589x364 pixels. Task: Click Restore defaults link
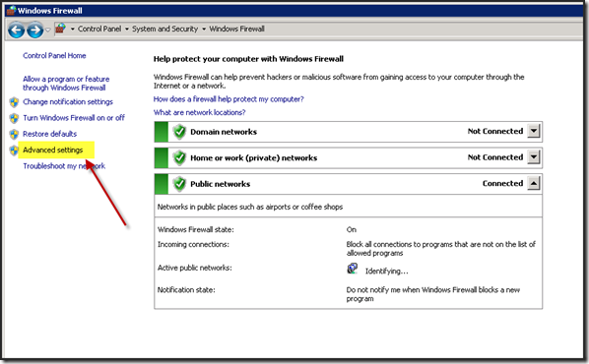(49, 134)
